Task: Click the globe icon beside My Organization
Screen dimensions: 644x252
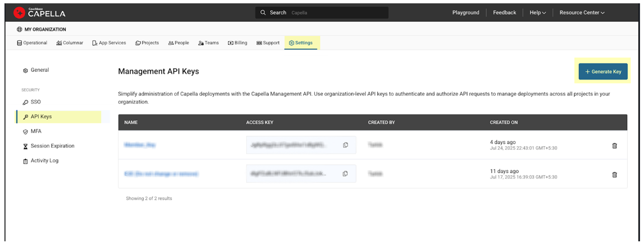Action: click(19, 30)
